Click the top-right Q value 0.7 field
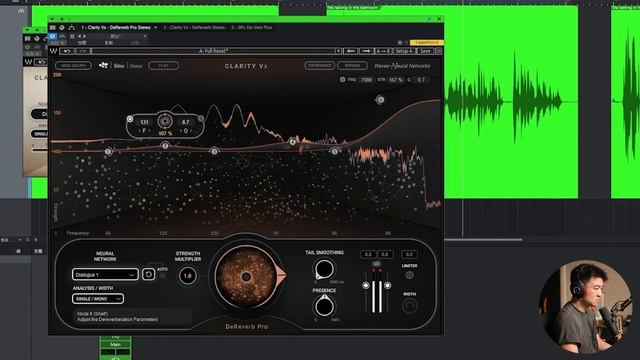Image resolution: width=640 pixels, height=360 pixels. pos(421,80)
